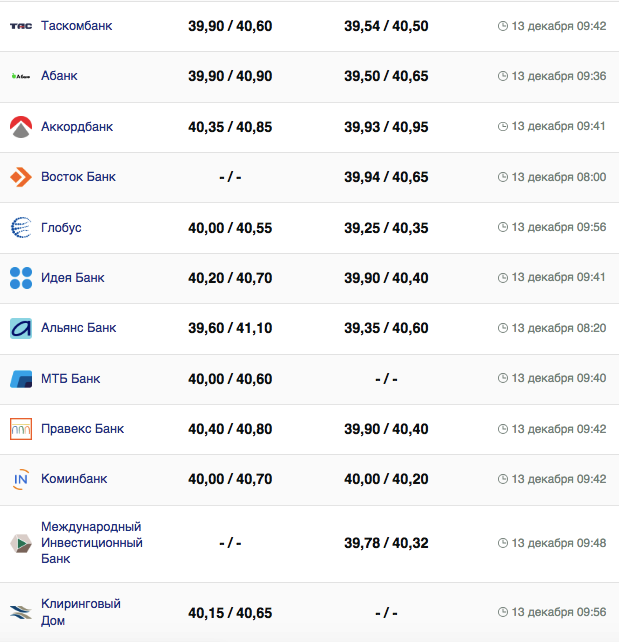The height and width of the screenshot is (642, 619).
Task: Click Коминбанк rate 40,00 / 40,70
Action: coord(230,480)
